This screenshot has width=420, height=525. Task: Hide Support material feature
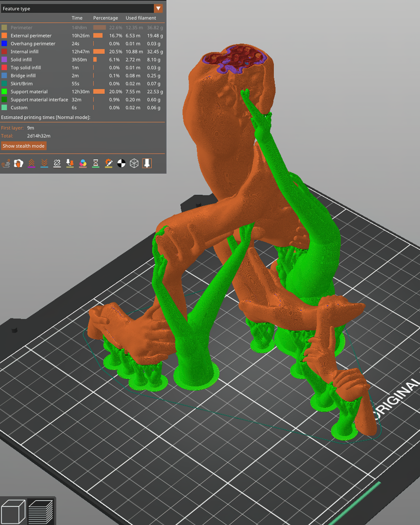tap(82, 92)
